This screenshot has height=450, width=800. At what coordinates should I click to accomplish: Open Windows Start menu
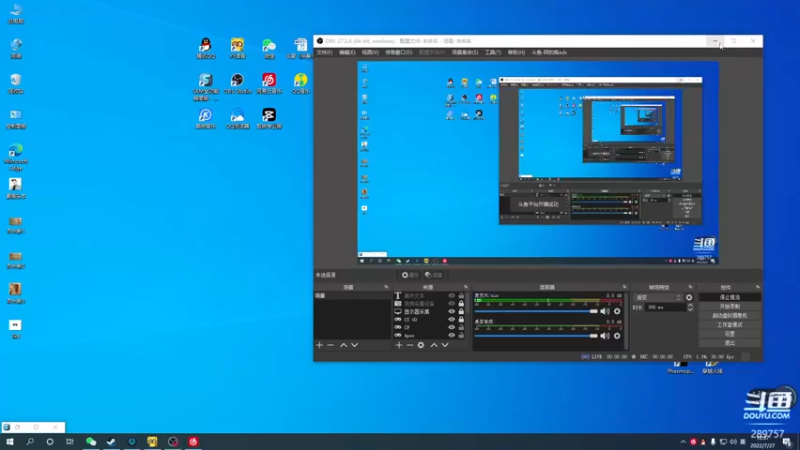[10, 442]
